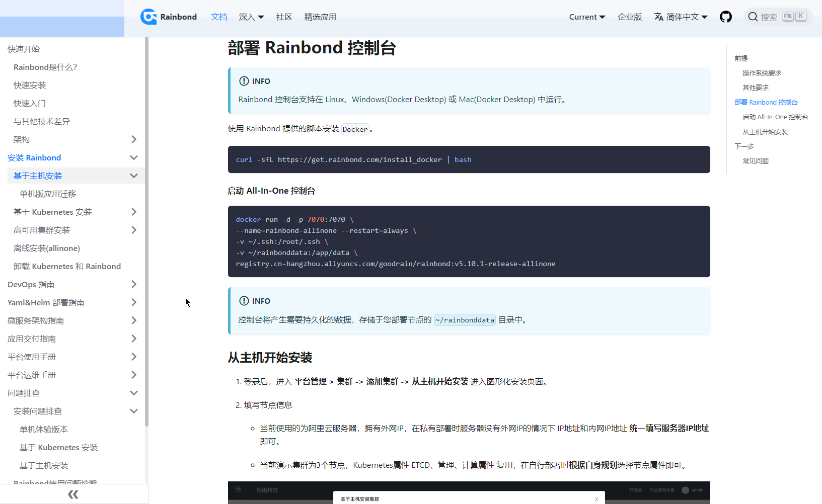Expand the DevOps 指南 sidebar section
Screen dimensions: 822x504
coord(134,284)
